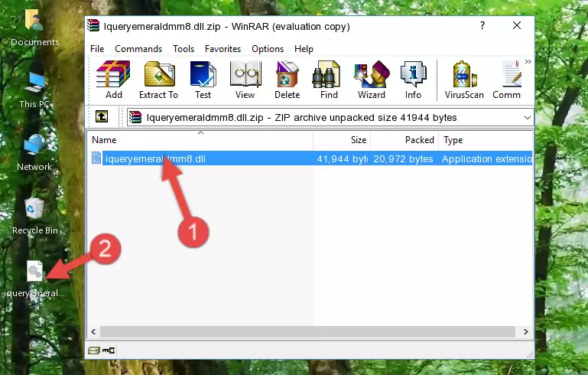
Task: Sort by the Packed column header
Action: click(x=404, y=139)
